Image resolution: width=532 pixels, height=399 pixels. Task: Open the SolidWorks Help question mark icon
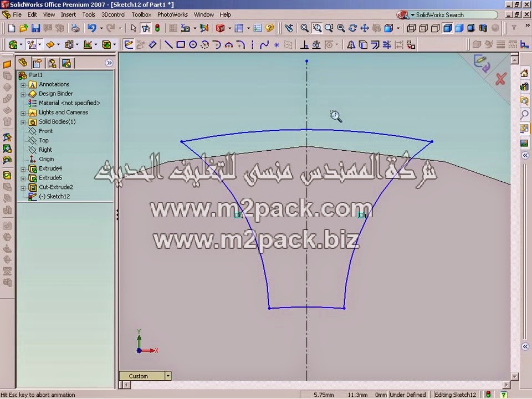(270, 28)
